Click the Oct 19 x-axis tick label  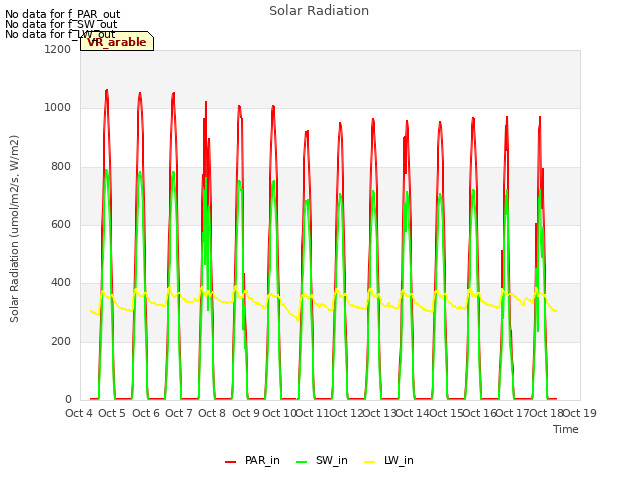(580, 413)
